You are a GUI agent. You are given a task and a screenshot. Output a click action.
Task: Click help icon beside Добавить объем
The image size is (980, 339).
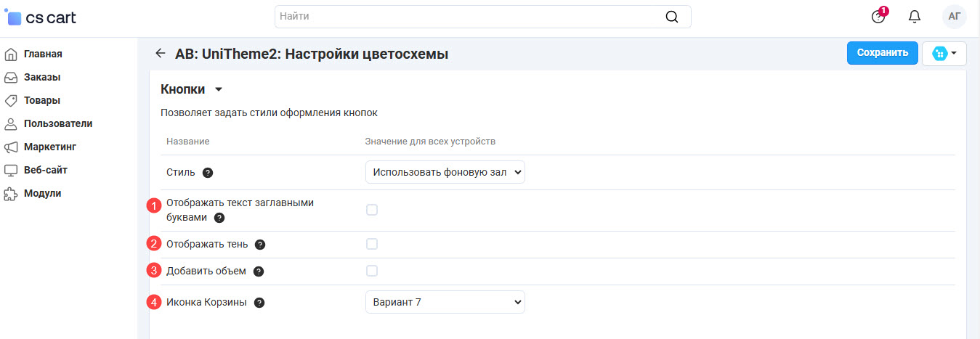pos(258,271)
